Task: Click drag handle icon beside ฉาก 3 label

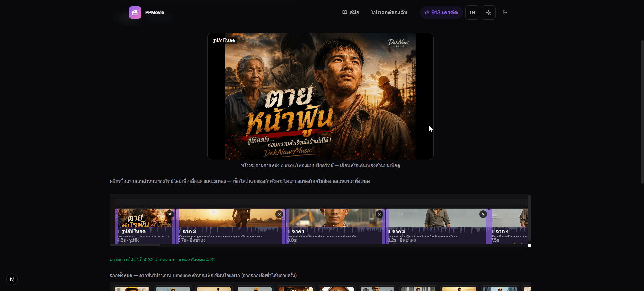Action: click(x=180, y=231)
